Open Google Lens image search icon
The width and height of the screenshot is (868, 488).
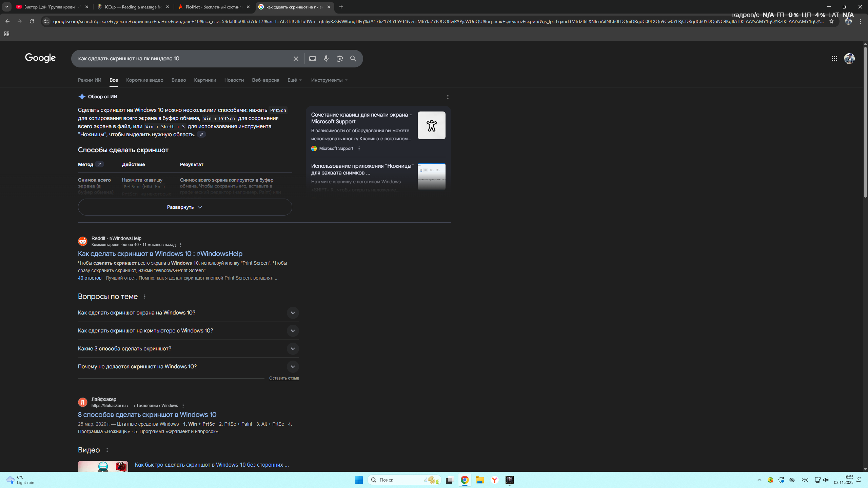(339, 59)
